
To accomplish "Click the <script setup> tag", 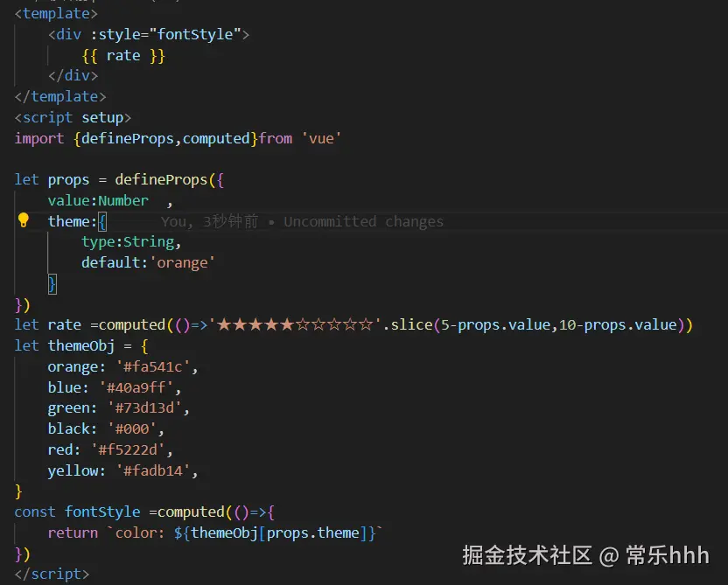I will [x=73, y=117].
